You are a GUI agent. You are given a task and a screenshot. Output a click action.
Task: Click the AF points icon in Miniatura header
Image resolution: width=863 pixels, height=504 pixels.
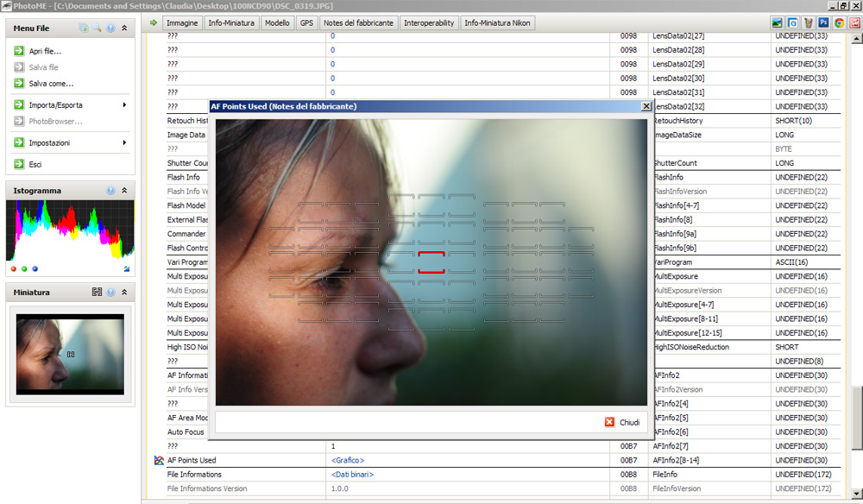point(98,293)
